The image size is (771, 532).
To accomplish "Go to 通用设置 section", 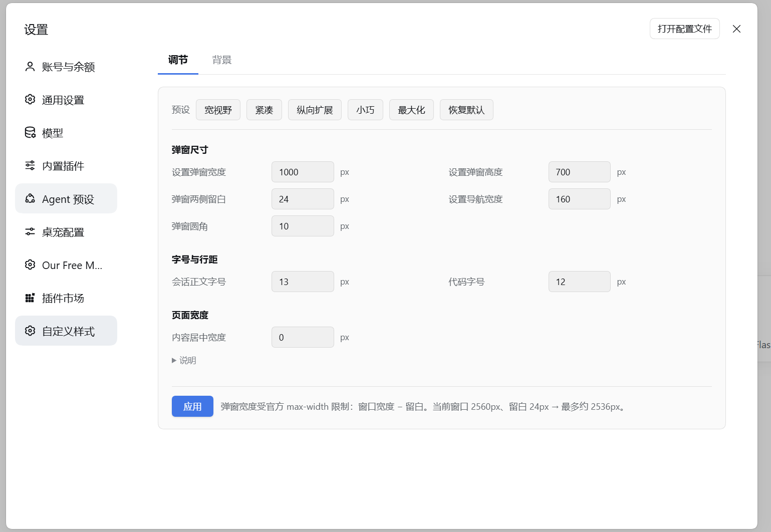I will coord(66,100).
